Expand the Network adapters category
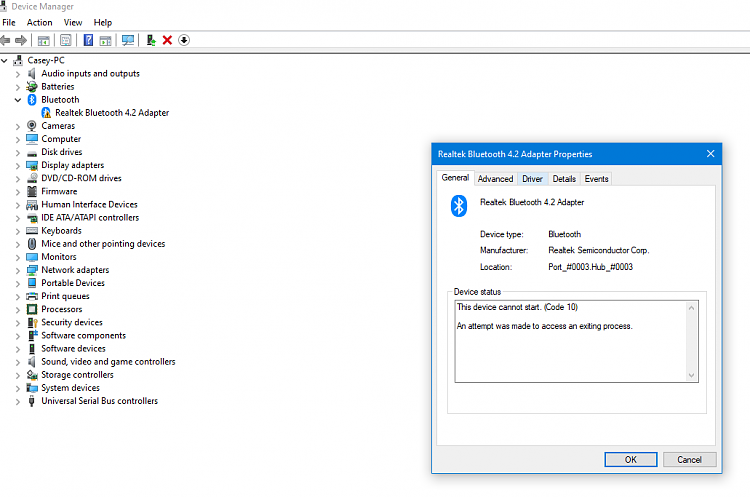Screen dimensions: 750x497 (x=18, y=270)
